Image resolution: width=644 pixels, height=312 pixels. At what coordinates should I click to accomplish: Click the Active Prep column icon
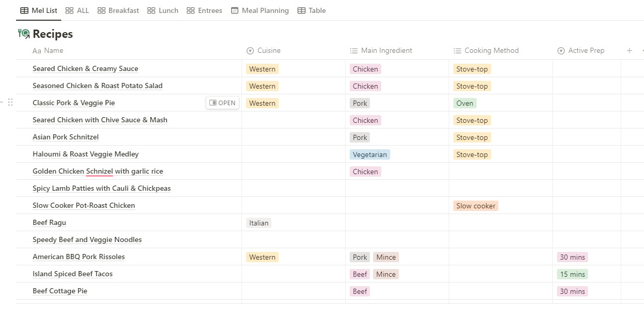(x=561, y=51)
